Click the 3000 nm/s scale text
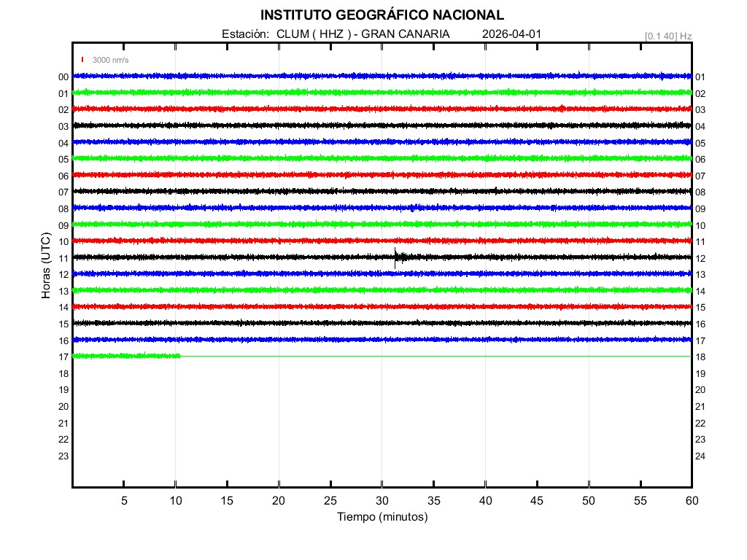This screenshot has height=560, width=747. pyautogui.click(x=110, y=60)
